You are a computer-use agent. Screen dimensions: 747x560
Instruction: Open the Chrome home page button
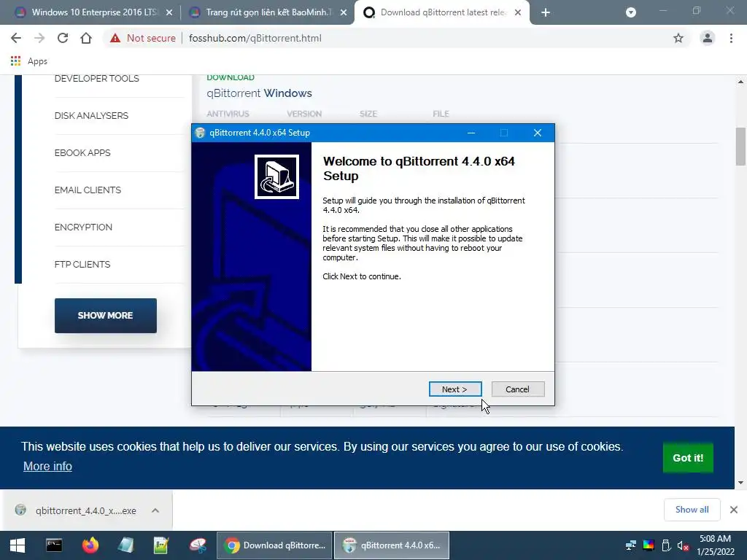86,38
